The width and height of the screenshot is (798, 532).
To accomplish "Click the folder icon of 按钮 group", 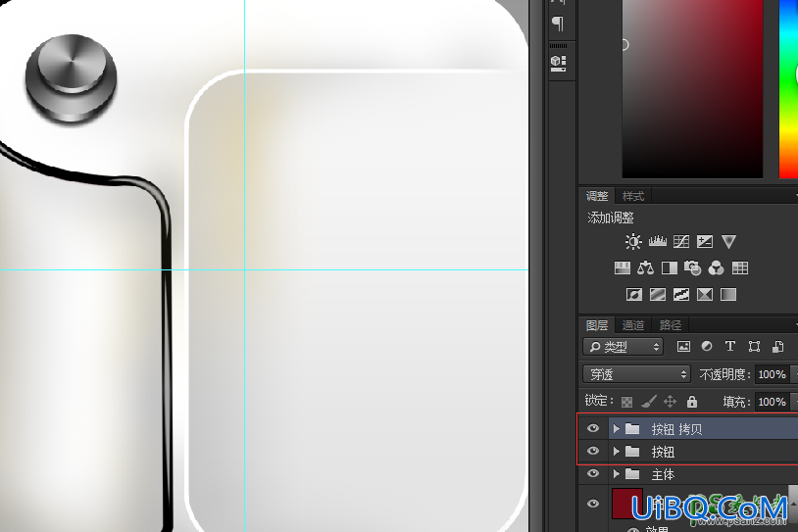I will coord(632,451).
